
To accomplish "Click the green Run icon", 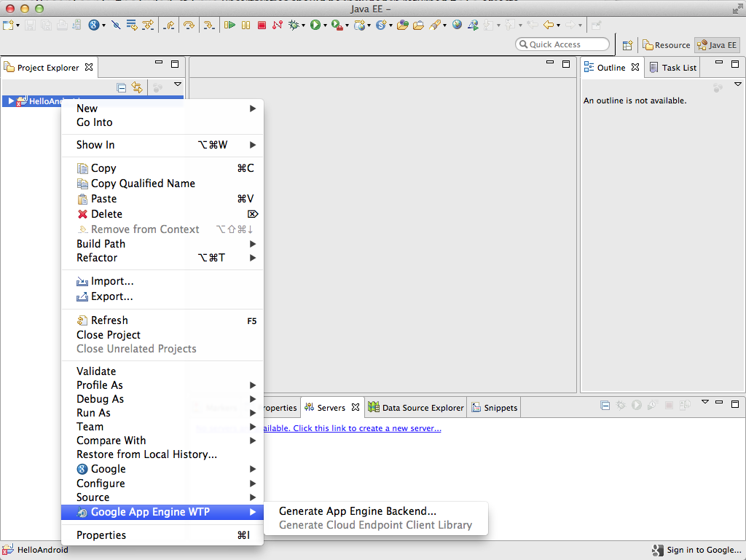I will click(315, 25).
